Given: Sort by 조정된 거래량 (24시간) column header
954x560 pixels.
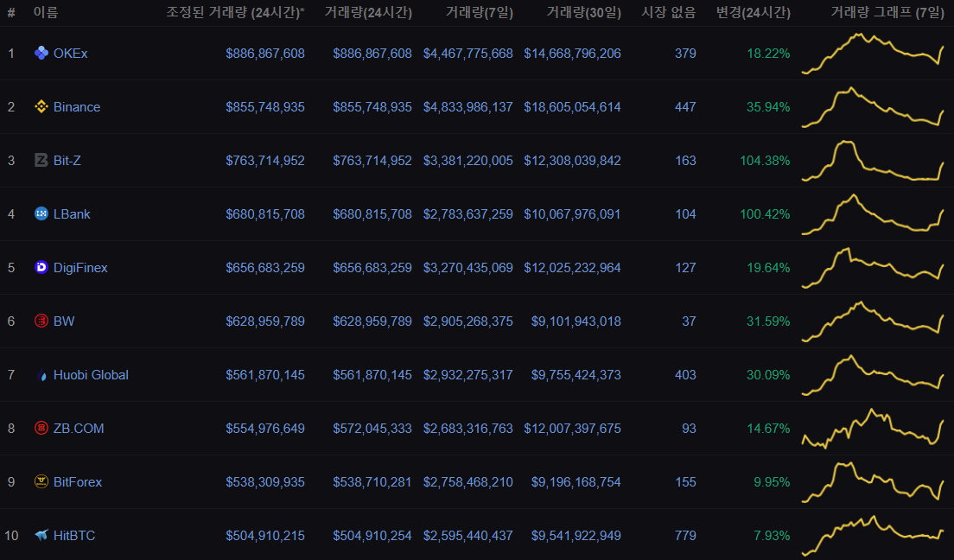Looking at the screenshot, I should coord(235,12).
